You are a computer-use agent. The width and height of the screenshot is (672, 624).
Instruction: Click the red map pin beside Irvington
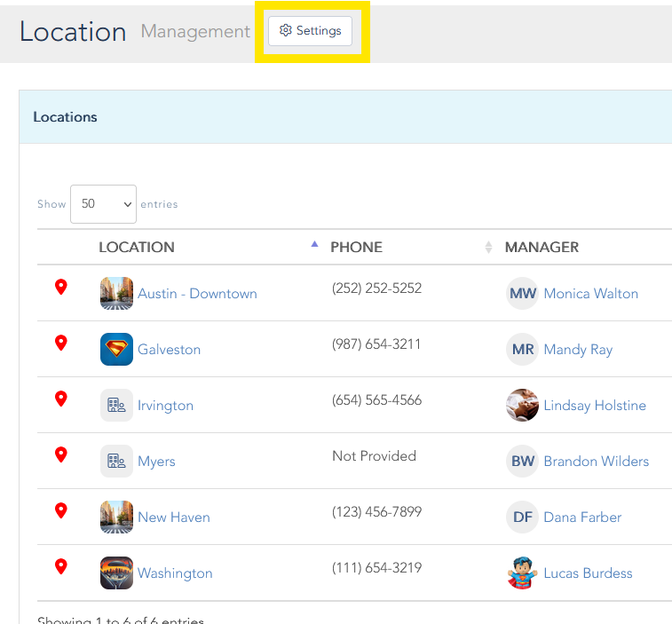61,399
